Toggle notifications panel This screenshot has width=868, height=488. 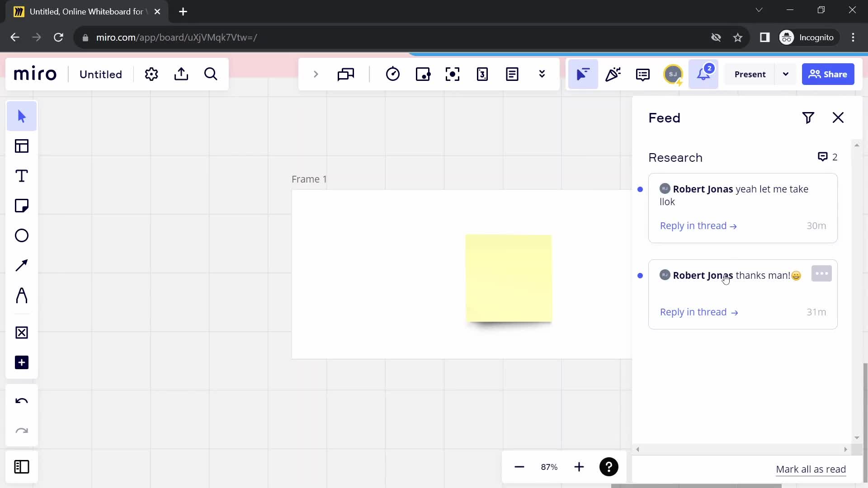(704, 74)
